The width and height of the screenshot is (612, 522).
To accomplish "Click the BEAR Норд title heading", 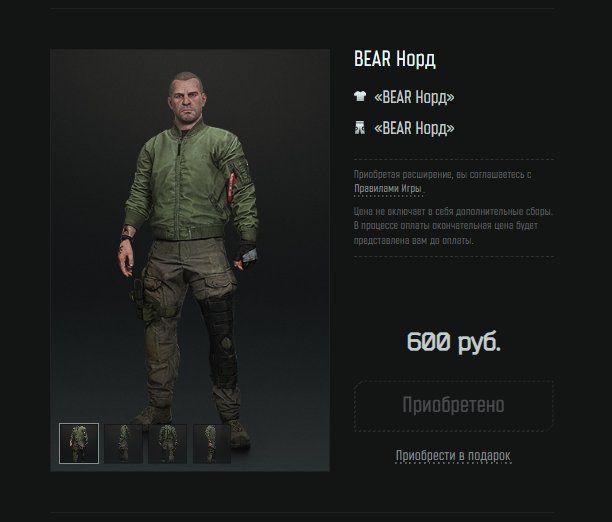I will 395,59.
